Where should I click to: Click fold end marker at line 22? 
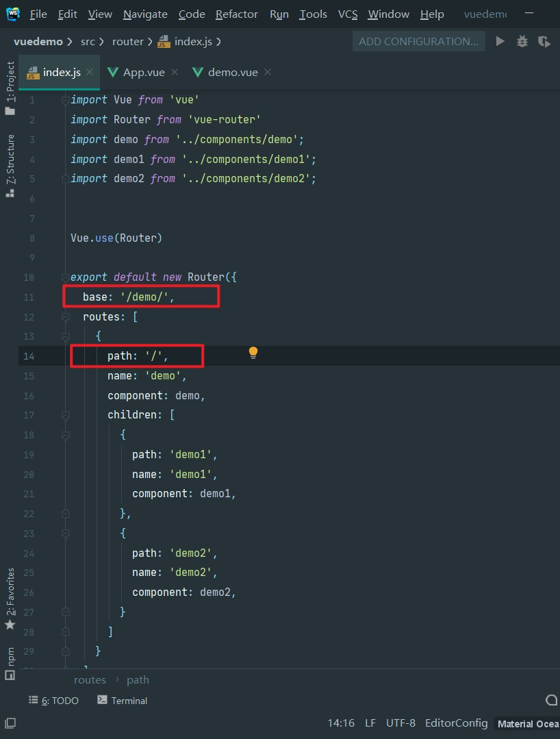tap(66, 514)
